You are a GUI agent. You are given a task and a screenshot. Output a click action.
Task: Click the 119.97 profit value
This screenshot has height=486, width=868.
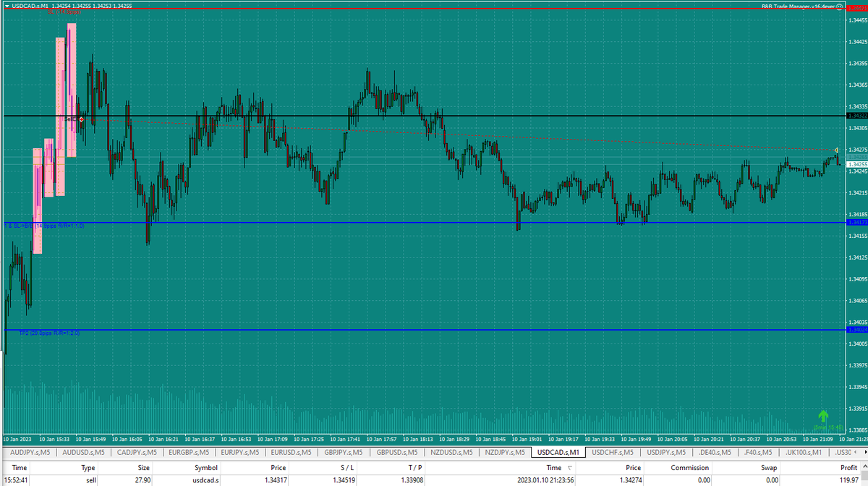[848, 480]
